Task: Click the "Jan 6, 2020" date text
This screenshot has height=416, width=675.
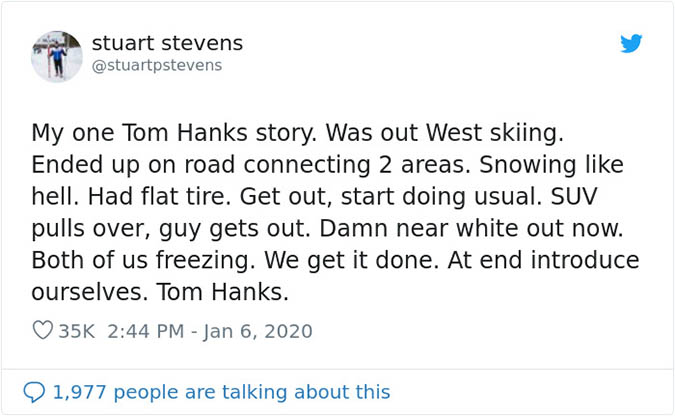Action: pyautogui.click(x=258, y=331)
